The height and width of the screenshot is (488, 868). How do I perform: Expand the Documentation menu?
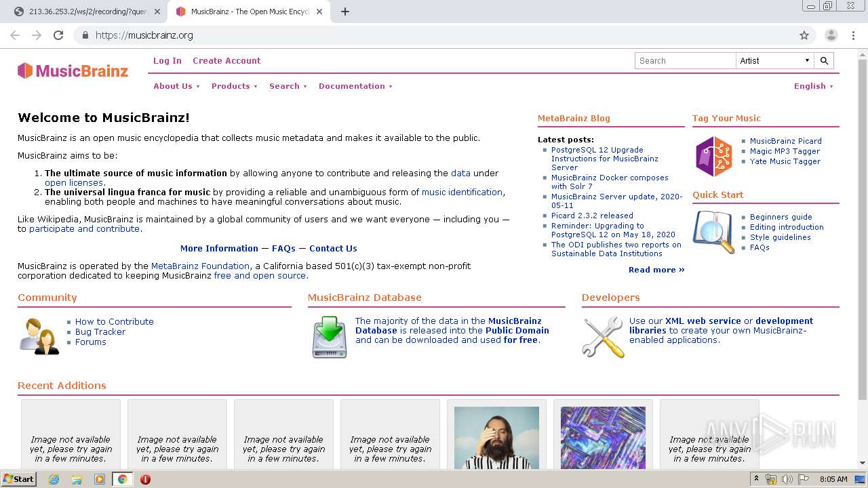(355, 86)
